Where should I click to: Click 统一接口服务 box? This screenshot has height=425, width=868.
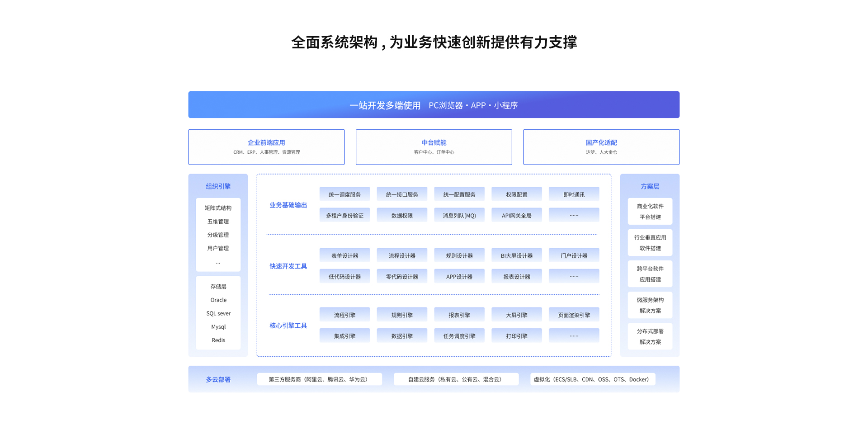click(402, 194)
